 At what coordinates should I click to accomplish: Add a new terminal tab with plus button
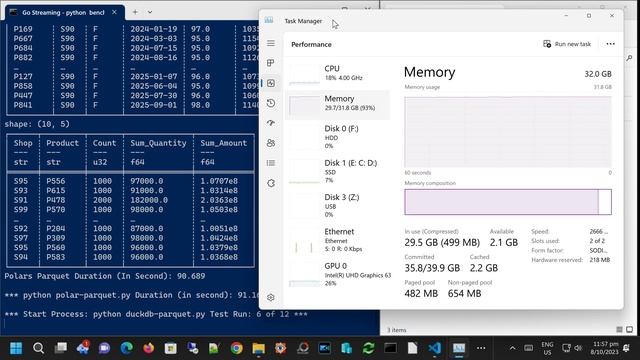(x=135, y=12)
